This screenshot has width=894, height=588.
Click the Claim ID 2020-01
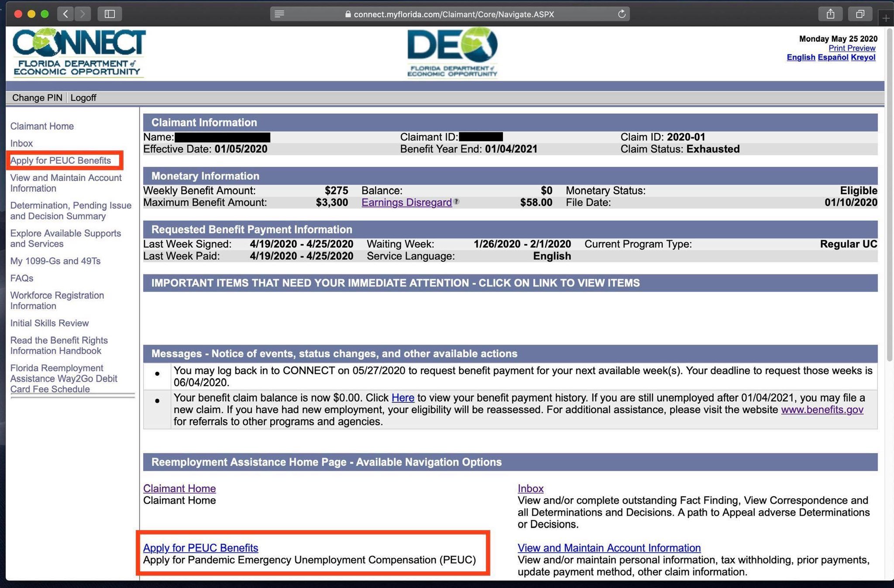[686, 137]
